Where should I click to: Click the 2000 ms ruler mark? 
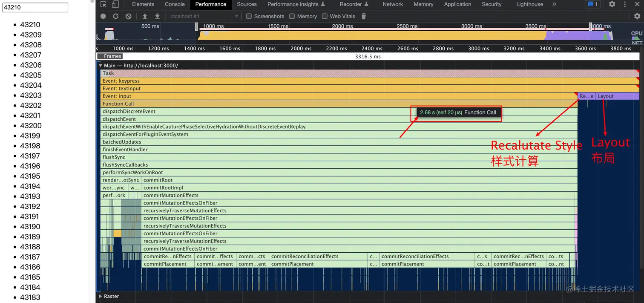(x=301, y=49)
